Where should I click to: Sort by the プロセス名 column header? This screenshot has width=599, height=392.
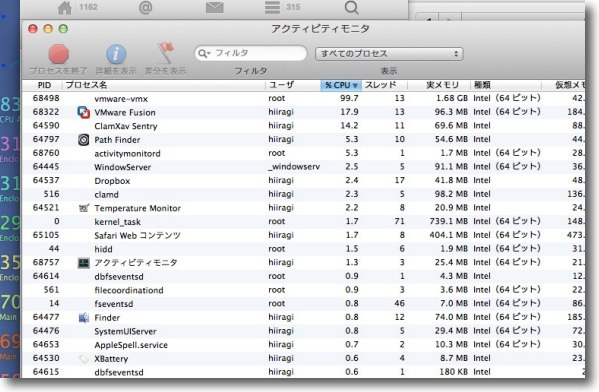[x=164, y=85]
